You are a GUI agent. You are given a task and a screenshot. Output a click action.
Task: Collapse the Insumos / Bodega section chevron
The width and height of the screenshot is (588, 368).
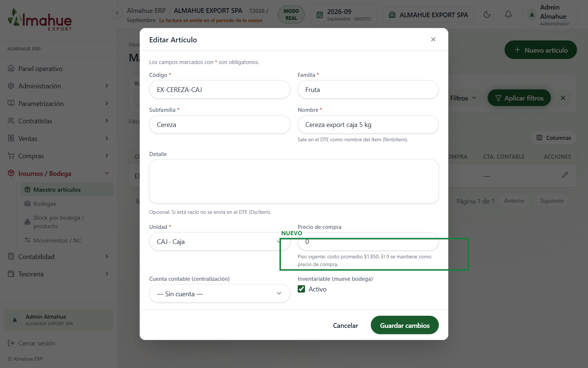click(107, 173)
